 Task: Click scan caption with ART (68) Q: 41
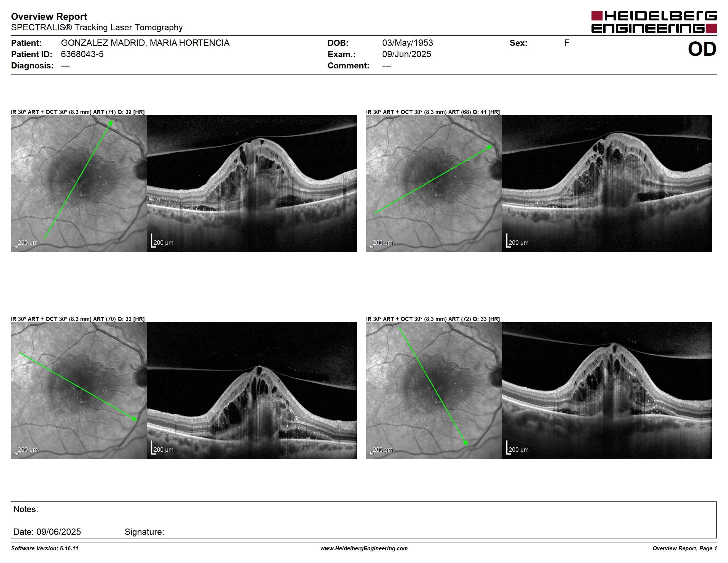[433, 112]
